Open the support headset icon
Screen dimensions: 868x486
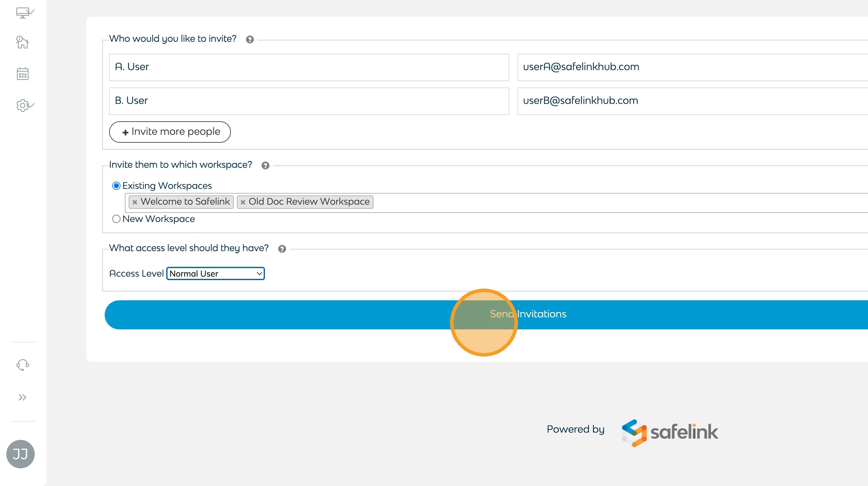click(x=23, y=365)
